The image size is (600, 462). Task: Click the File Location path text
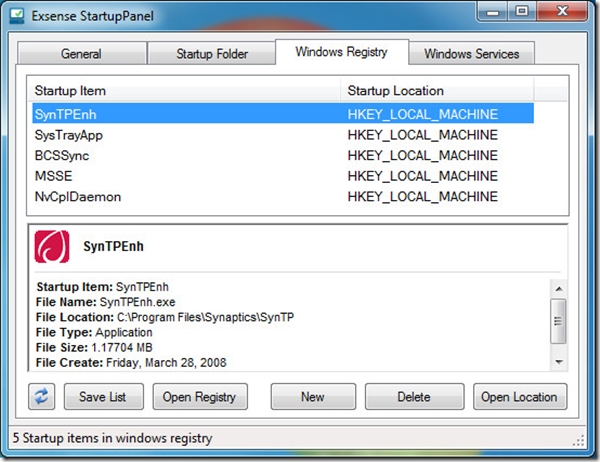pos(205,317)
